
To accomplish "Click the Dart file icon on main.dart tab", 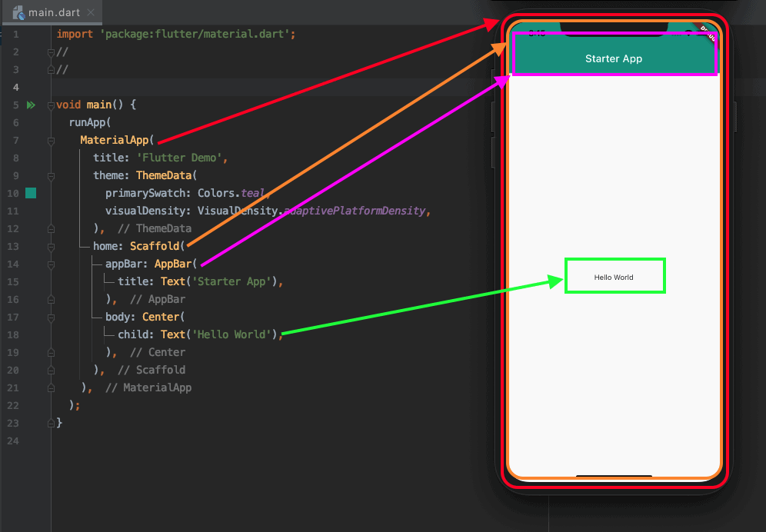I will click(x=18, y=13).
